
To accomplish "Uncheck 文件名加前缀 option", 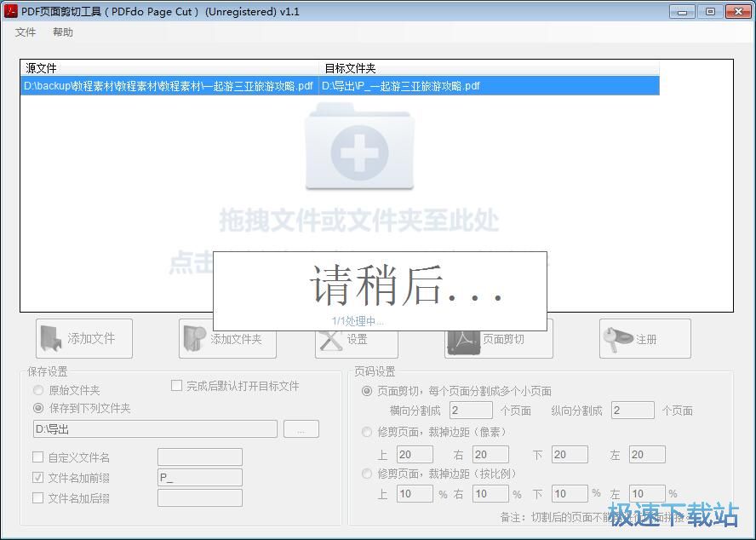I will (x=37, y=477).
